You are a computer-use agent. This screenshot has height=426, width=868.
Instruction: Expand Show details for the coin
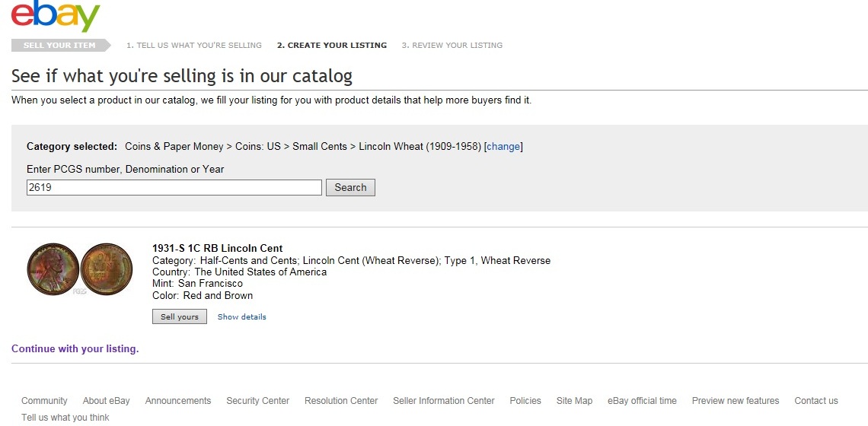point(242,316)
